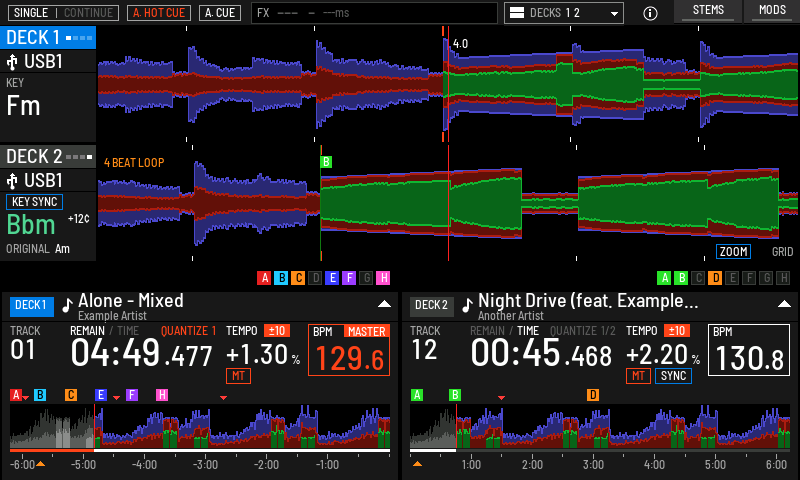Click hot cue D marker above Deck 2 overview
Viewport: 800px width, 480px height.
point(593,395)
